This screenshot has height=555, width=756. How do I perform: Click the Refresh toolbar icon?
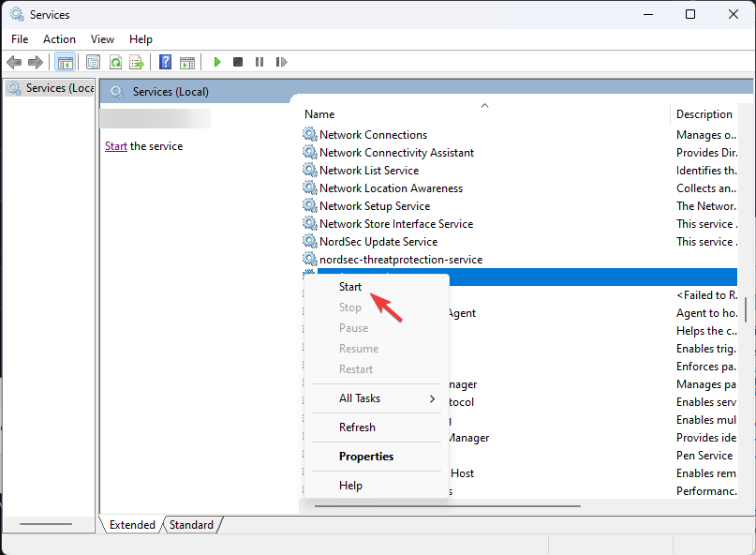[116, 62]
